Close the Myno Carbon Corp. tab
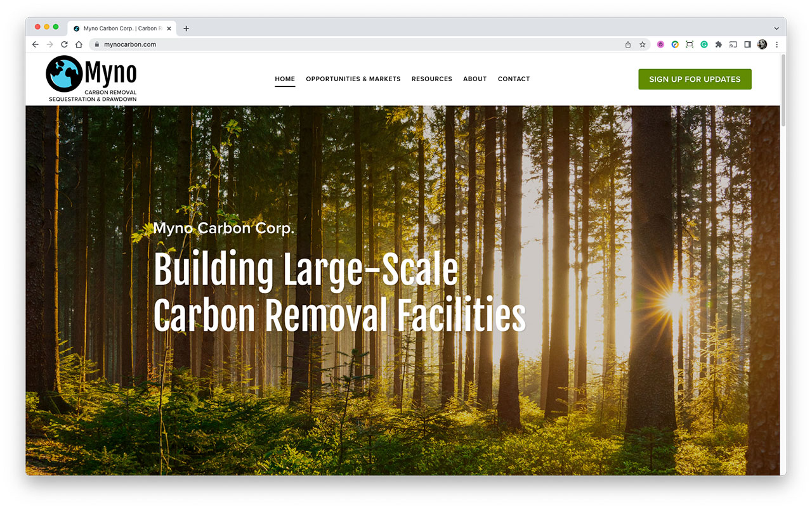Viewport: 812px width, 509px height. [169, 29]
